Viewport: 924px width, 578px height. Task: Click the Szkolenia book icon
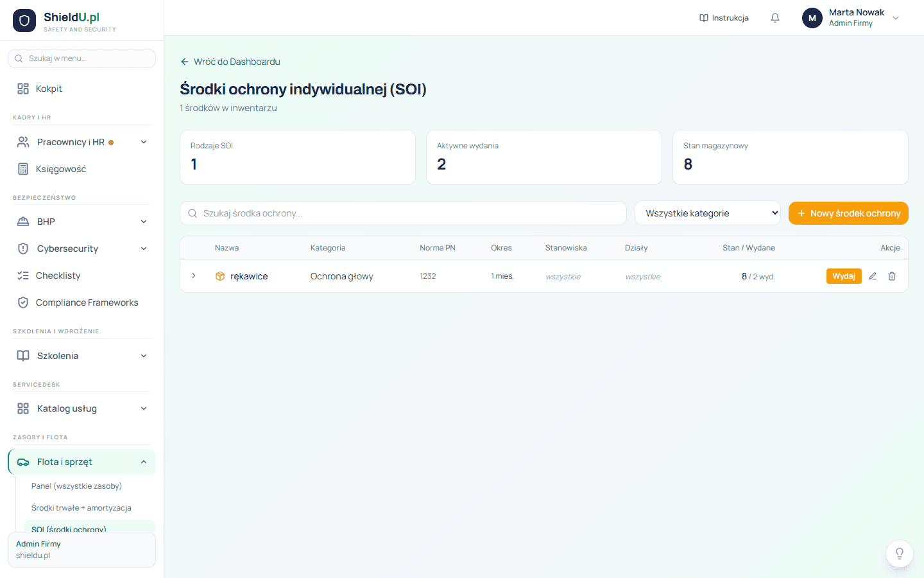23,356
